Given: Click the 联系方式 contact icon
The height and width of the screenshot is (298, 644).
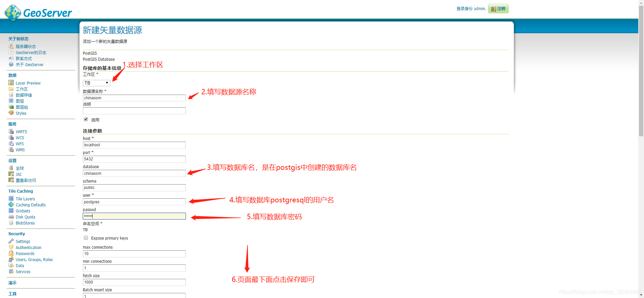Looking at the screenshot, I should [x=11, y=58].
